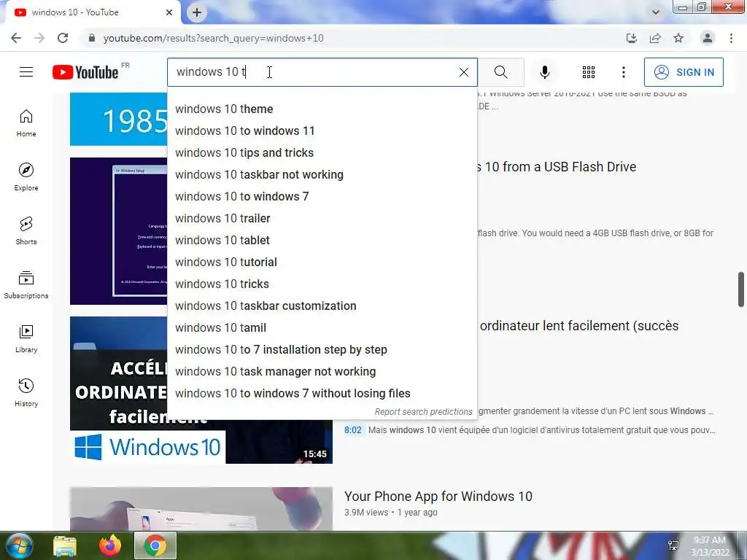The height and width of the screenshot is (560, 747).
Task: Select suggestion windows 7 without losing files
Action: pyautogui.click(x=322, y=394)
